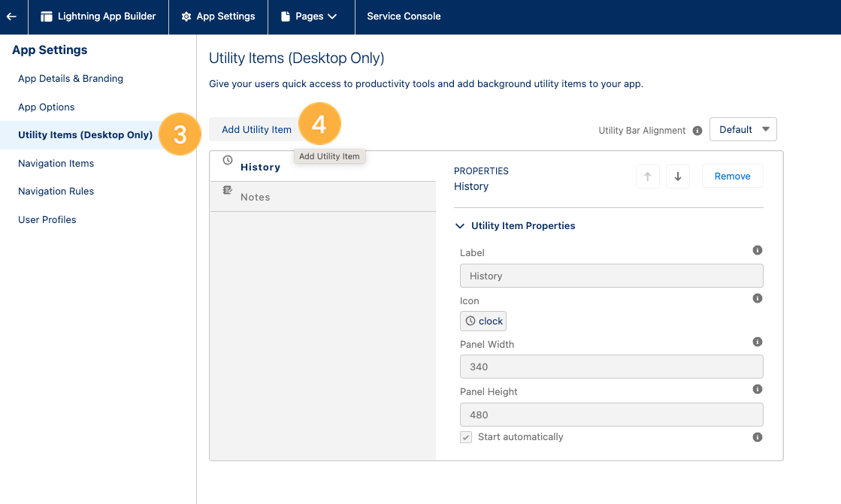Click the clock icon beside History

(x=228, y=160)
